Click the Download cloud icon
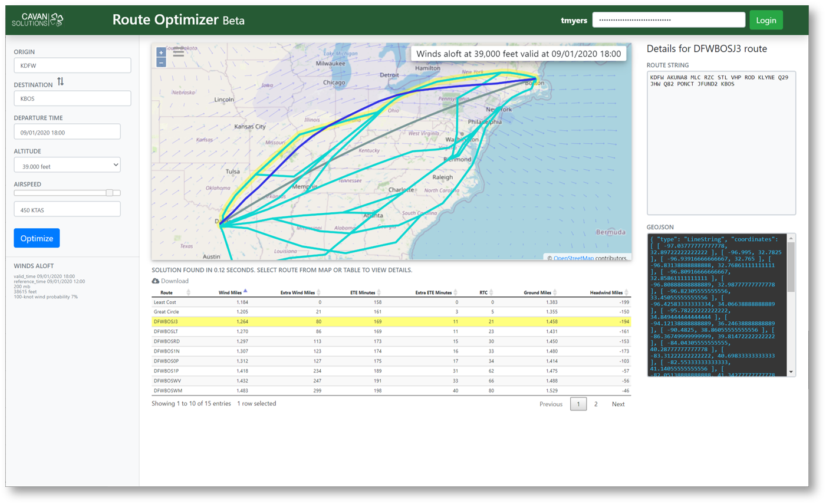 (x=156, y=281)
